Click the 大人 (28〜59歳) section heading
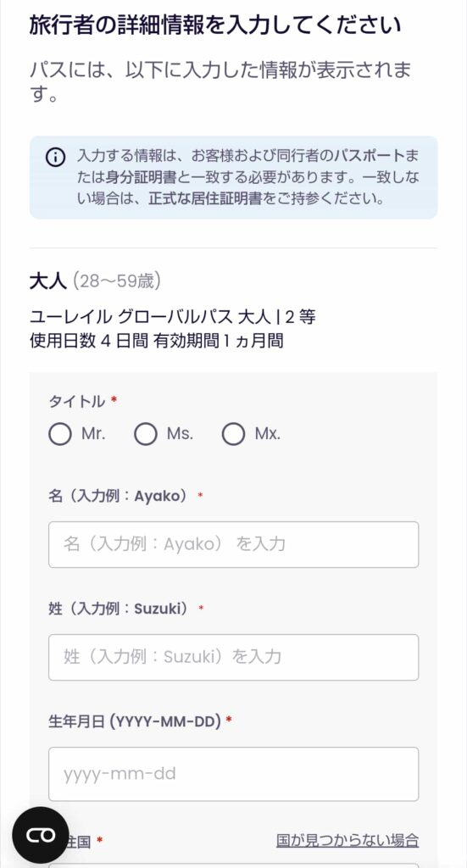This screenshot has width=467, height=868. pyautogui.click(x=95, y=281)
